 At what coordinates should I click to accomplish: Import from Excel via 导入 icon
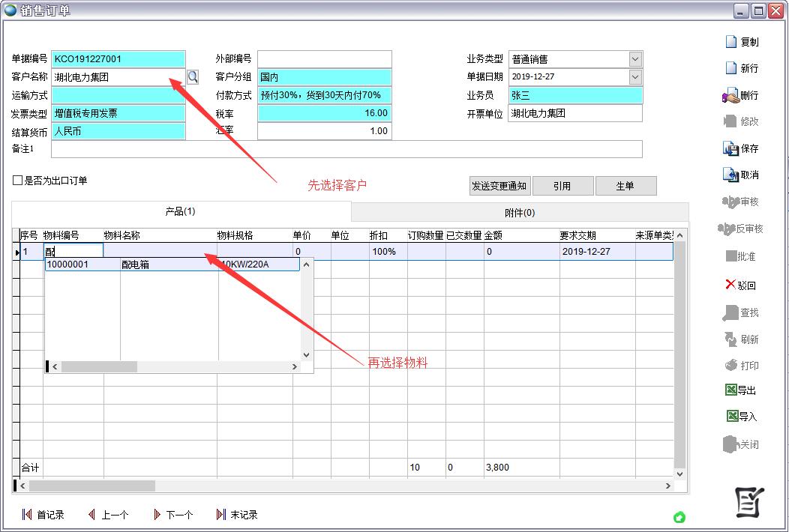tap(732, 416)
